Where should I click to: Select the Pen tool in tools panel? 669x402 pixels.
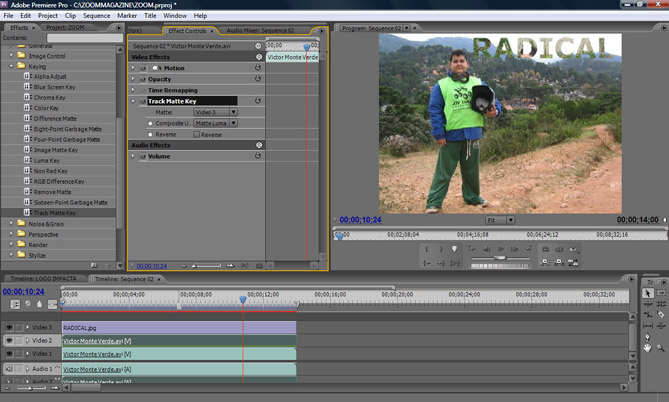coord(648,336)
